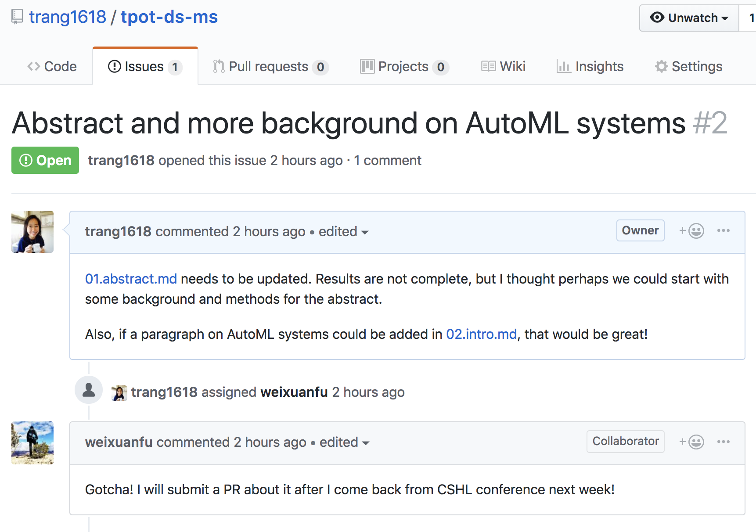The width and height of the screenshot is (756, 532).
Task: Click the 'opened this issue 2 hours ago' timestamp
Action: pyautogui.click(x=251, y=160)
